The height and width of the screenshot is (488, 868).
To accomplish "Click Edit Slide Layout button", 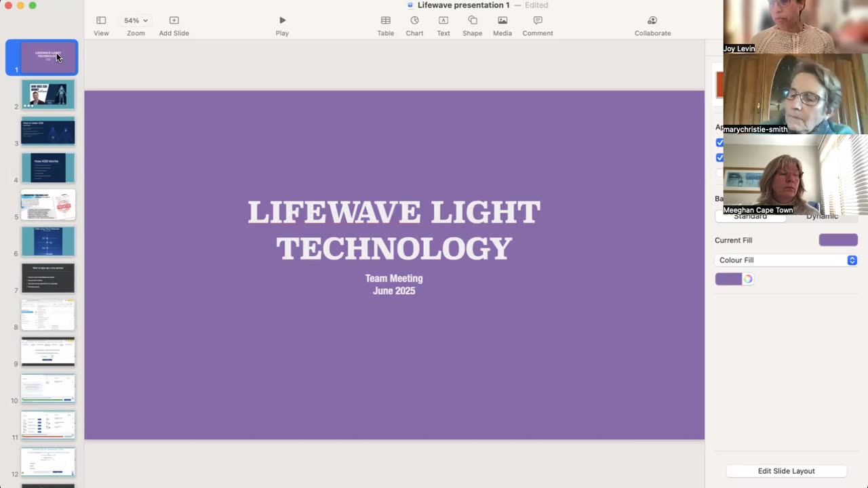I will (787, 471).
